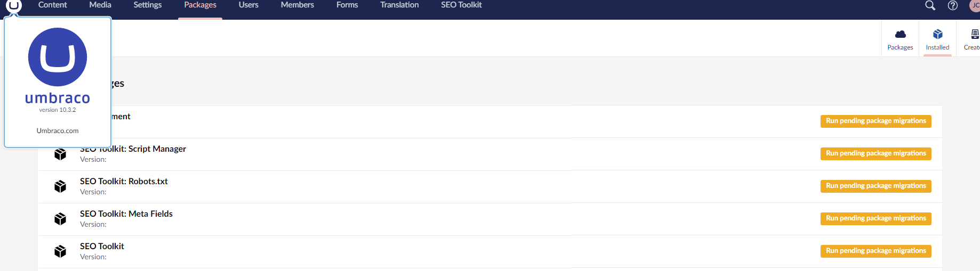Click the 'SEO Toolkit: Robots.txt' package name
Image resolution: width=980 pixels, height=271 pixels.
(x=124, y=182)
